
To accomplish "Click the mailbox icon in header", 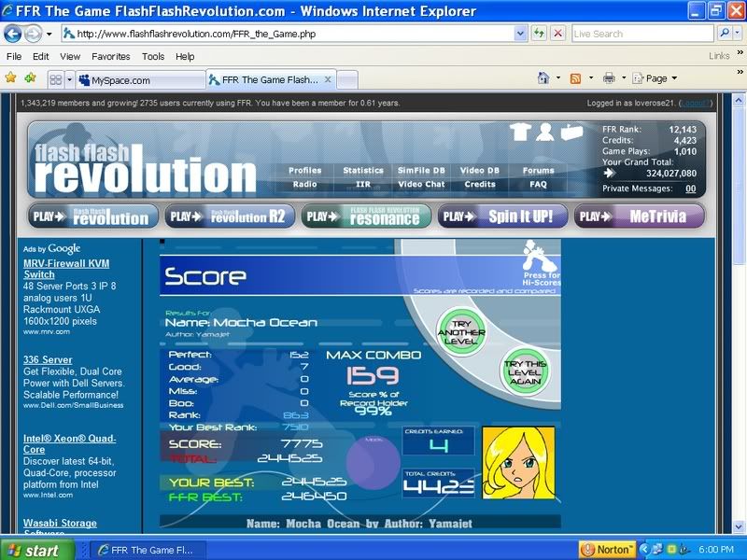I will [x=571, y=133].
